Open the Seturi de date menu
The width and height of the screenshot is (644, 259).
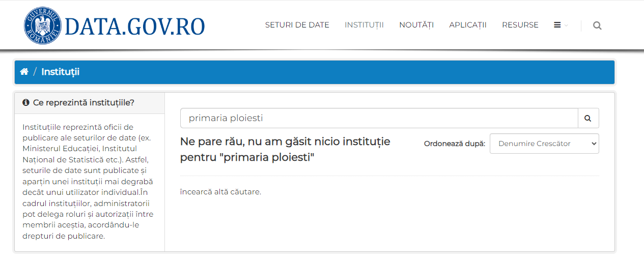coord(297,25)
